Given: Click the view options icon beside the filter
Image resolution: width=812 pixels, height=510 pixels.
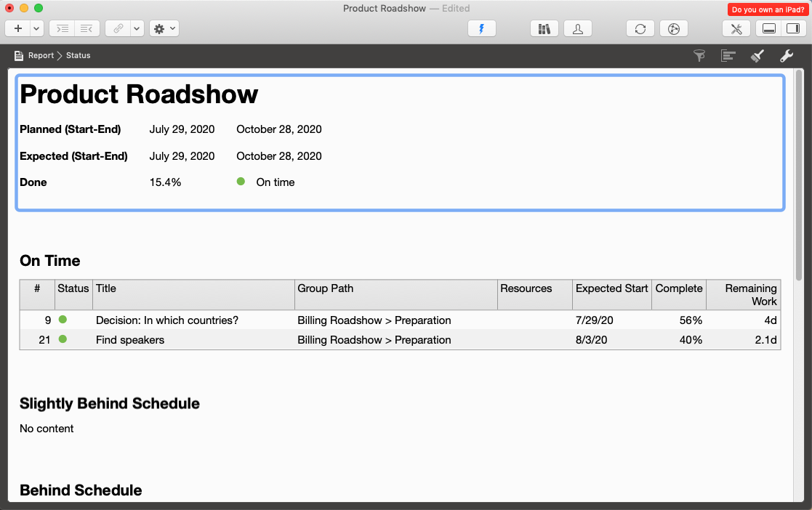Looking at the screenshot, I should click(728, 55).
